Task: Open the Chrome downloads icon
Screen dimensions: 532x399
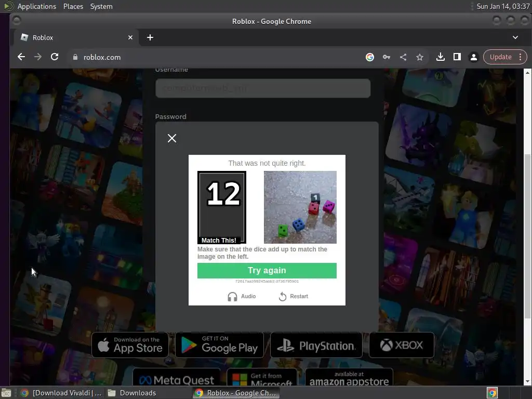Action: [x=441, y=57]
